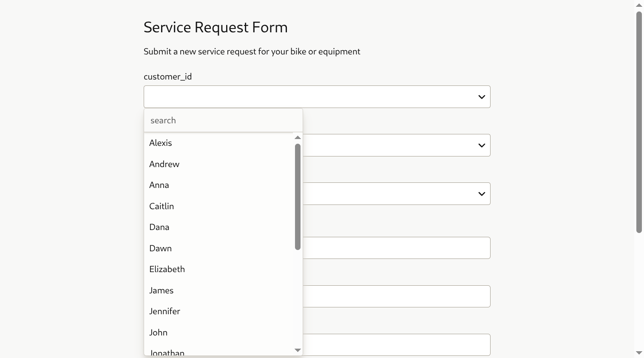Select "Elizabeth" from the customer options
644x358 pixels.
[x=167, y=269]
